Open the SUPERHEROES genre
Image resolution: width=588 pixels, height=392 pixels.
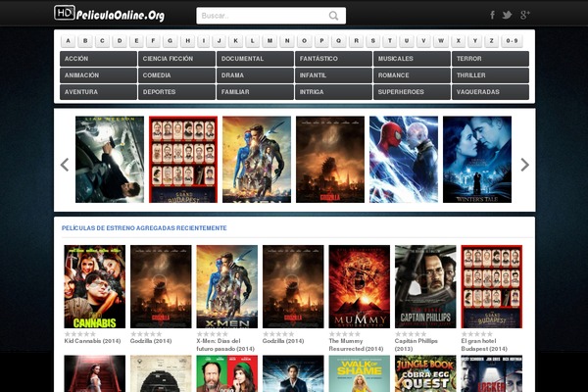(412, 92)
